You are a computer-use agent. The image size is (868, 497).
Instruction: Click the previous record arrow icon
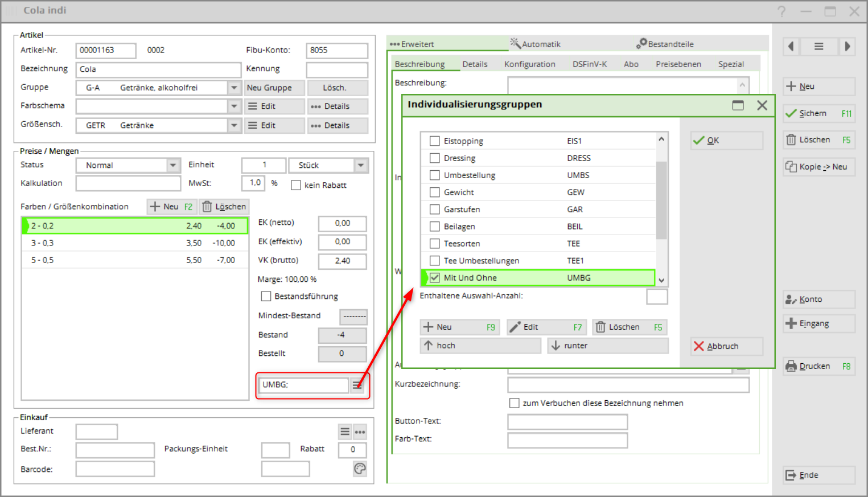[791, 47]
